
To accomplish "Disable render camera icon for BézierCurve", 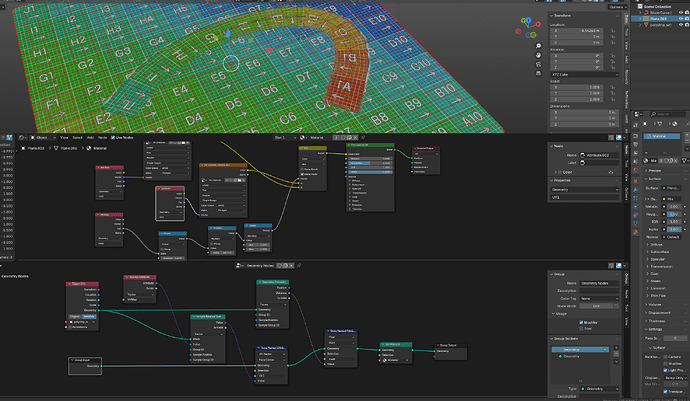I will click(x=687, y=12).
